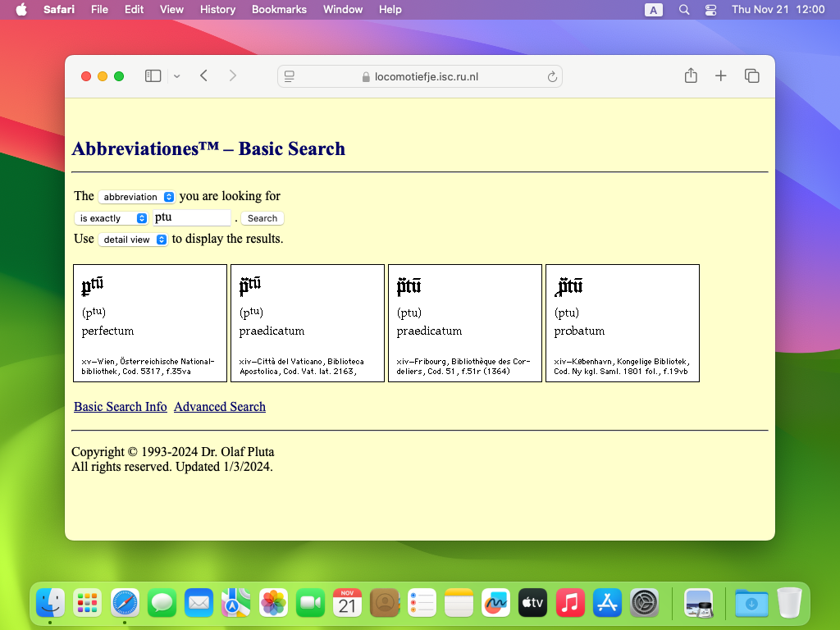Change the 'detail view' display dropdown
The height and width of the screenshot is (630, 840).
(x=133, y=240)
